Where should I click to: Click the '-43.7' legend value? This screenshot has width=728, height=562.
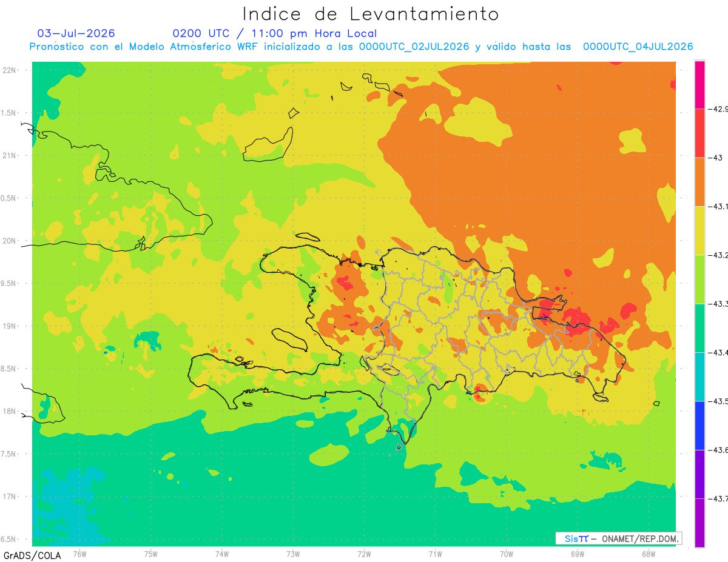[718, 499]
